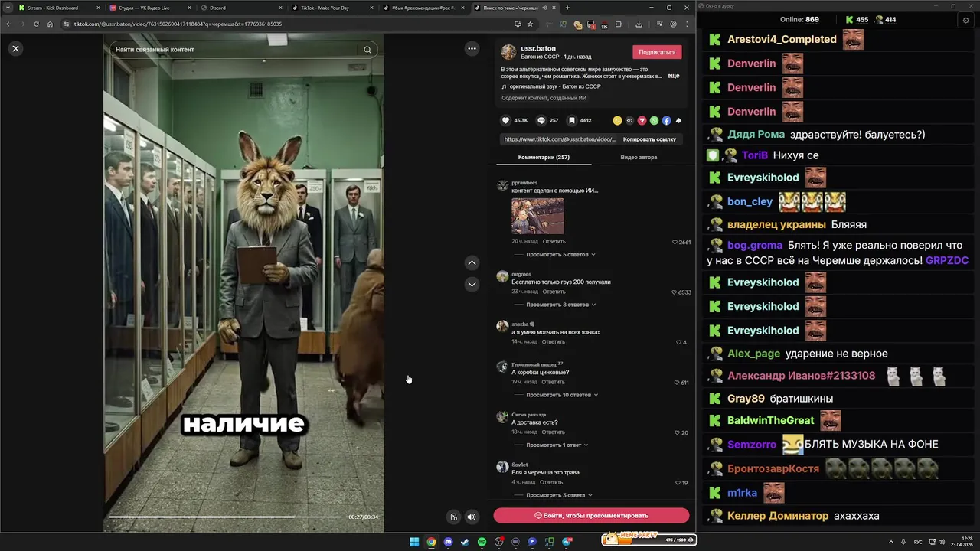980x551 pixels.
Task: Click the browser address bar URL
Action: pyautogui.click(x=178, y=24)
